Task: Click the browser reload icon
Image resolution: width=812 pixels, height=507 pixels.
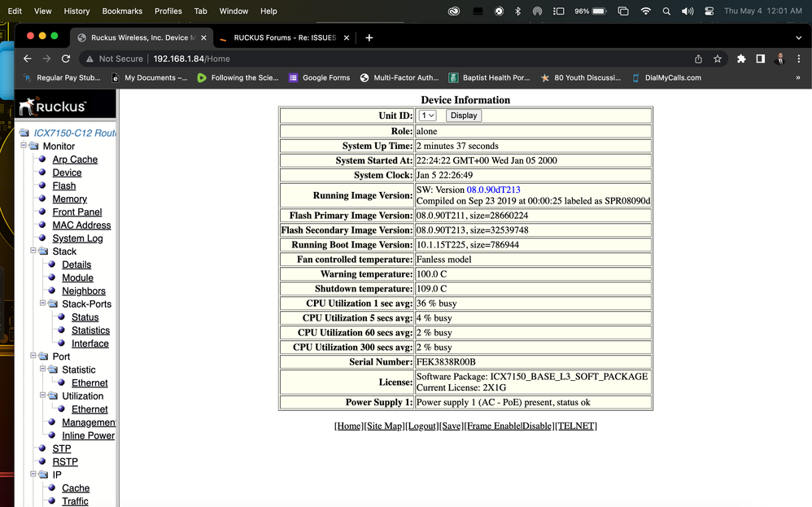Action: tap(66, 59)
